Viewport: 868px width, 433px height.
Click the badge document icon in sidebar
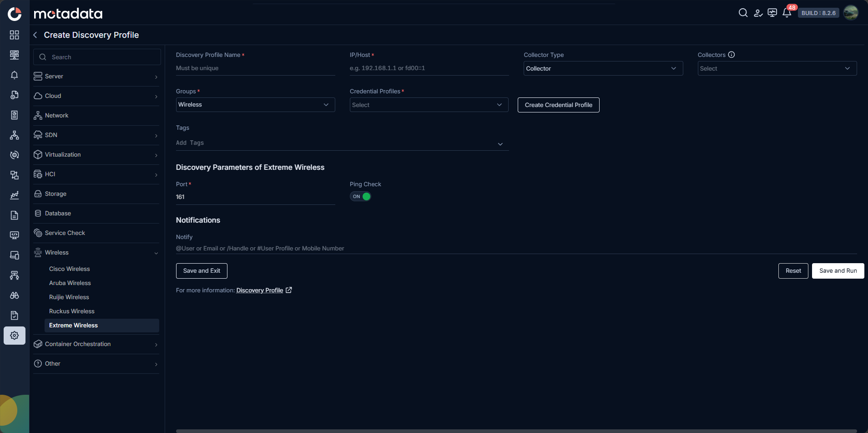point(15,115)
